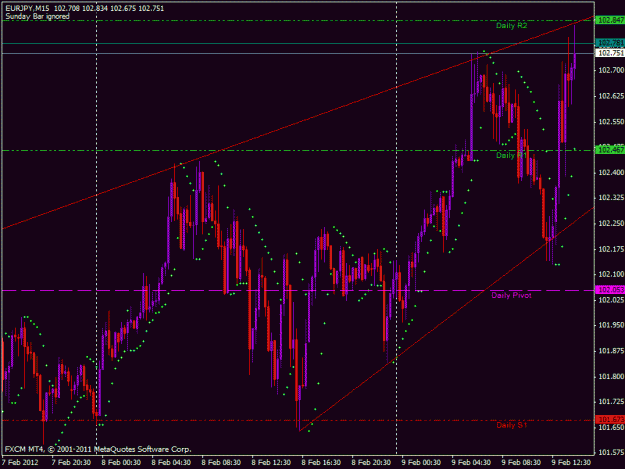Click the 102.781 teal price tag
This screenshot has height=469, width=625.
point(610,42)
